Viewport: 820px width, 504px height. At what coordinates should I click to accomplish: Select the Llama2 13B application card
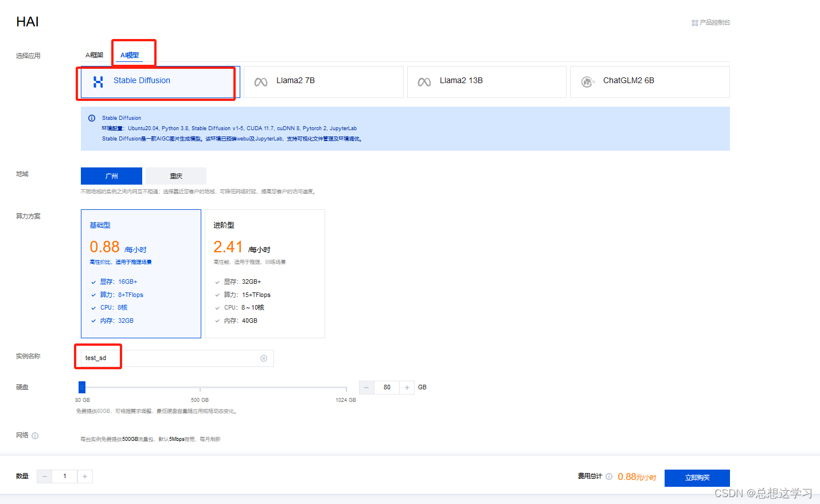(x=487, y=82)
